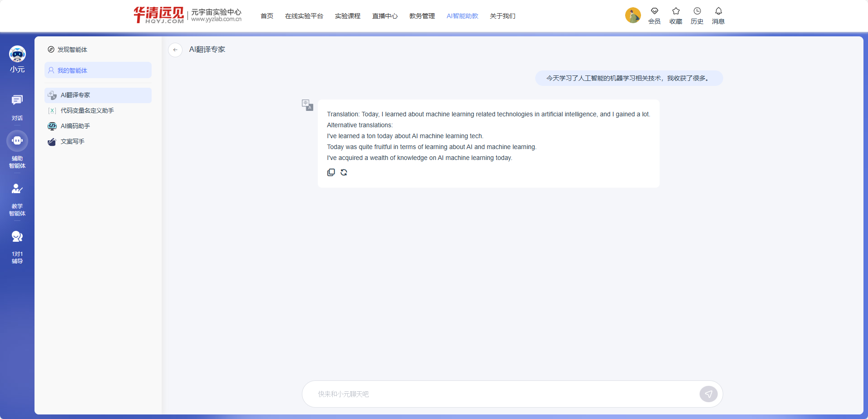
Task: Click the back arrow beside AI翻译专家
Action: click(x=175, y=50)
